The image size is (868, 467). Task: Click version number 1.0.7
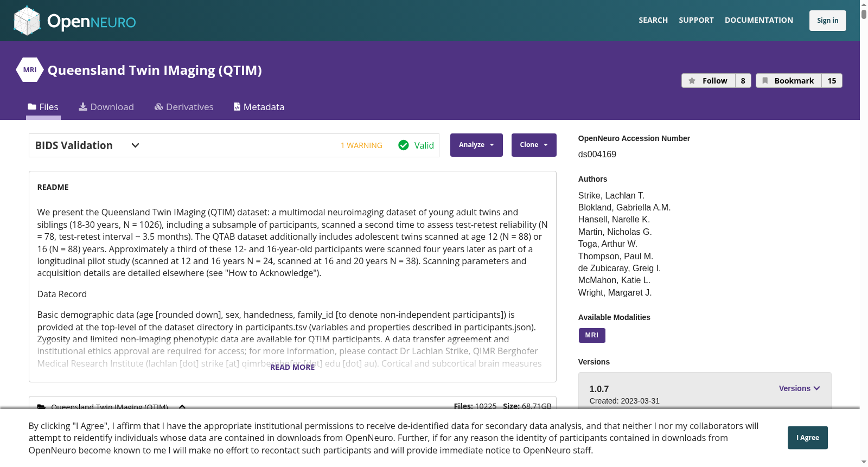[x=599, y=389]
